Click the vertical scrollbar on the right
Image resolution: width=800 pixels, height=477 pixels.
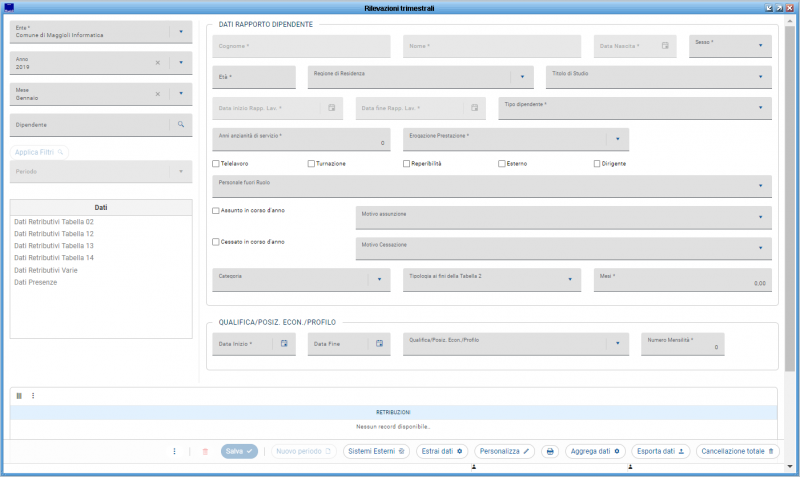click(791, 200)
